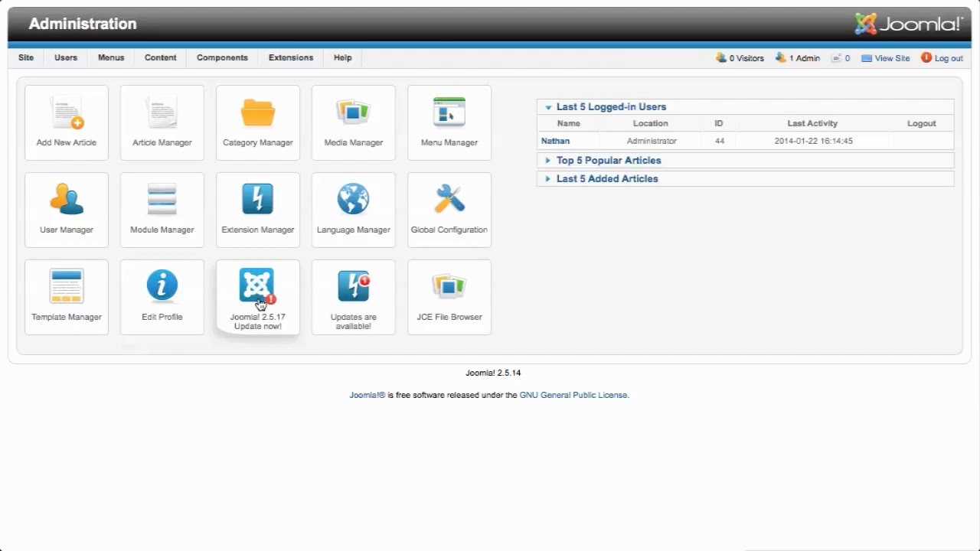Open the GNU General Public License link
The height and width of the screenshot is (551, 980).
click(x=573, y=395)
